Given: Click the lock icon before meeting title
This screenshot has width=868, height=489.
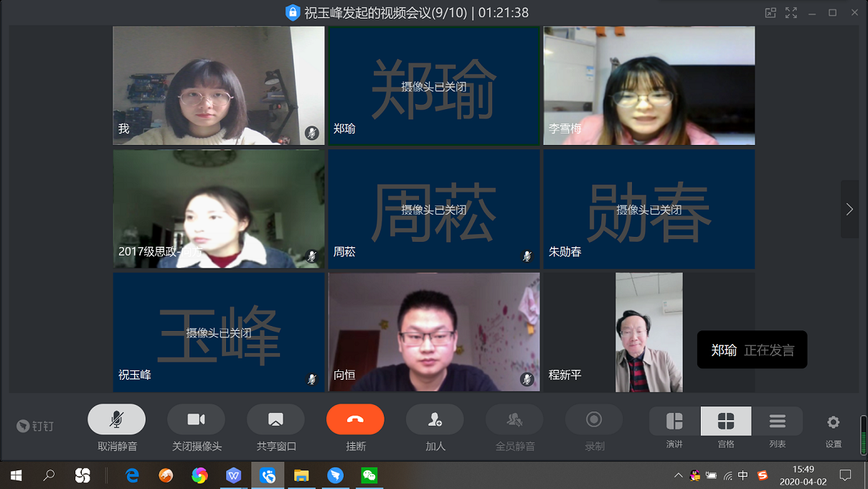Looking at the screenshot, I should pos(292,13).
